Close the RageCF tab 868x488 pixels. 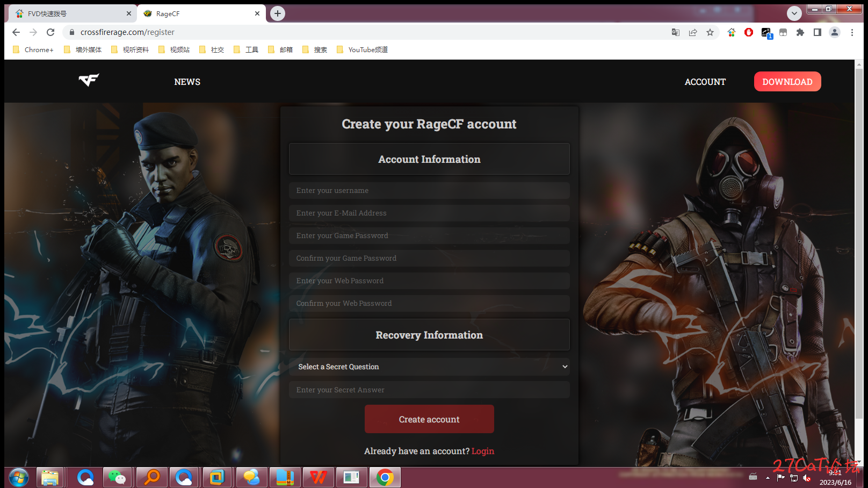[257, 13]
